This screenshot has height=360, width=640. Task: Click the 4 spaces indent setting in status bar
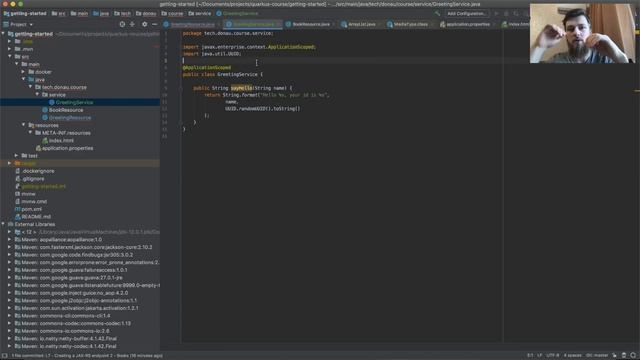pos(572,356)
